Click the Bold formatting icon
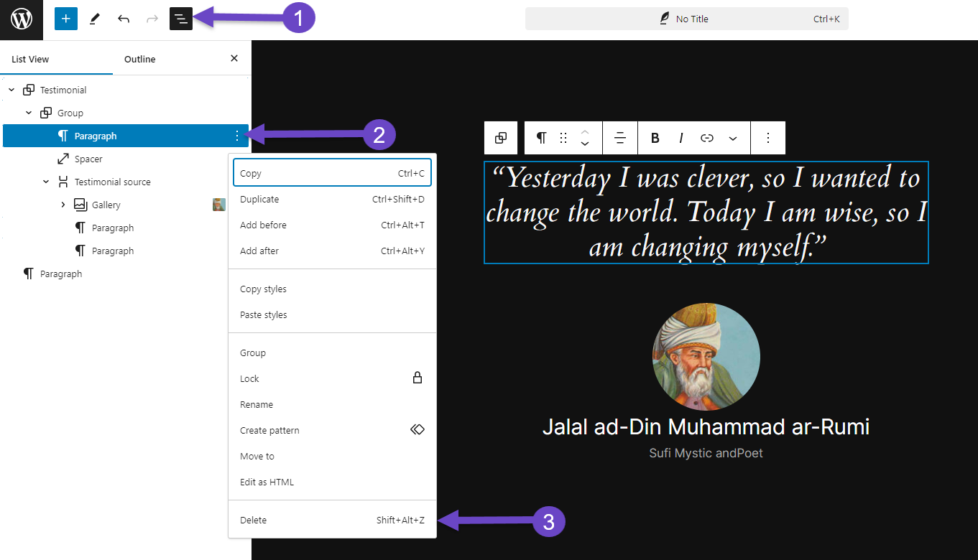This screenshot has height=560, width=978. coord(655,138)
